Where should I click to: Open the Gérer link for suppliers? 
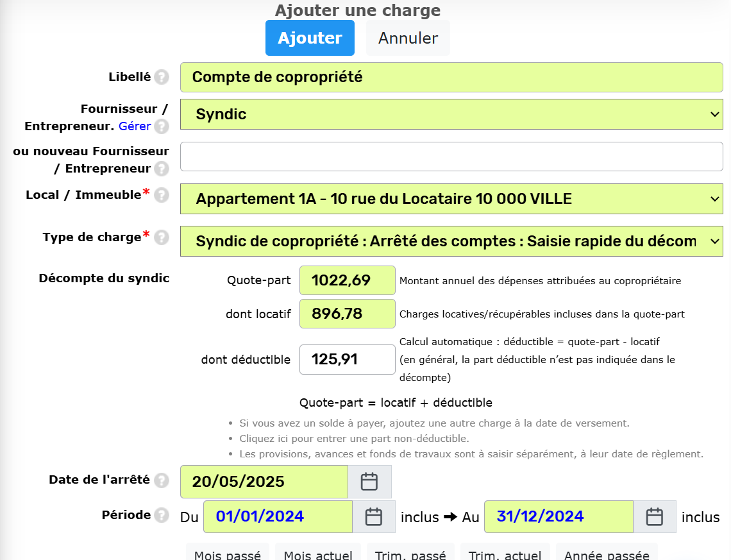coord(135,126)
